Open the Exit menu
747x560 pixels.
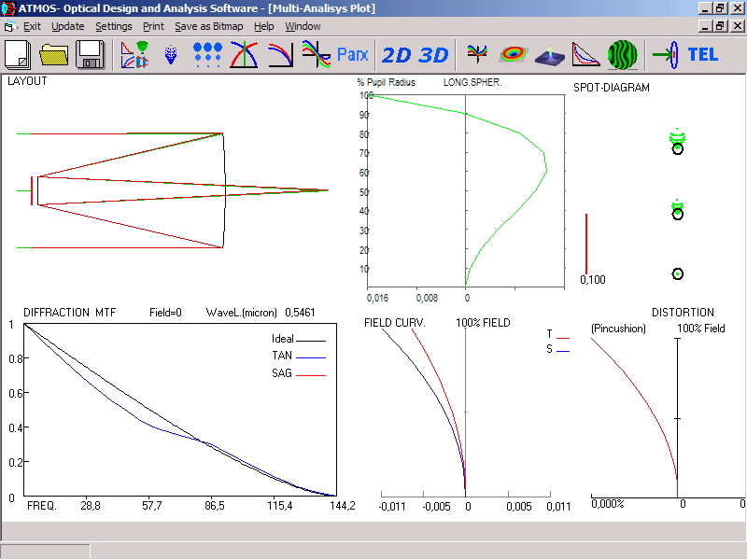[x=32, y=26]
